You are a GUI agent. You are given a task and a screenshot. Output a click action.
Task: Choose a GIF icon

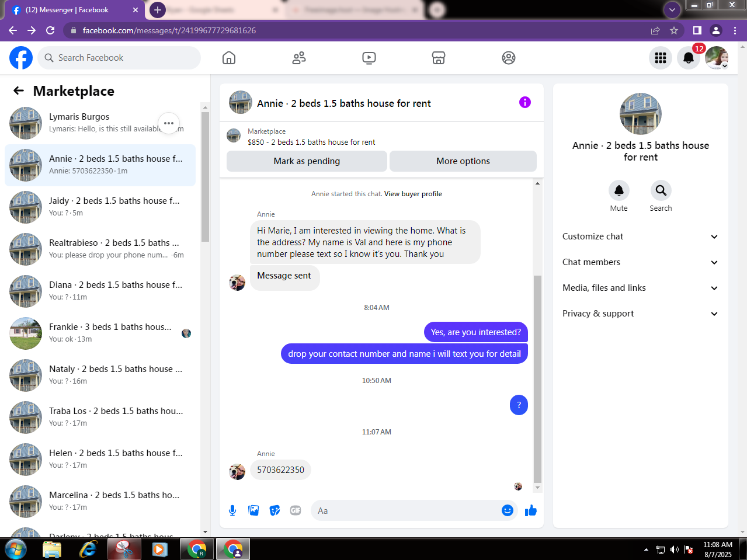pyautogui.click(x=296, y=510)
